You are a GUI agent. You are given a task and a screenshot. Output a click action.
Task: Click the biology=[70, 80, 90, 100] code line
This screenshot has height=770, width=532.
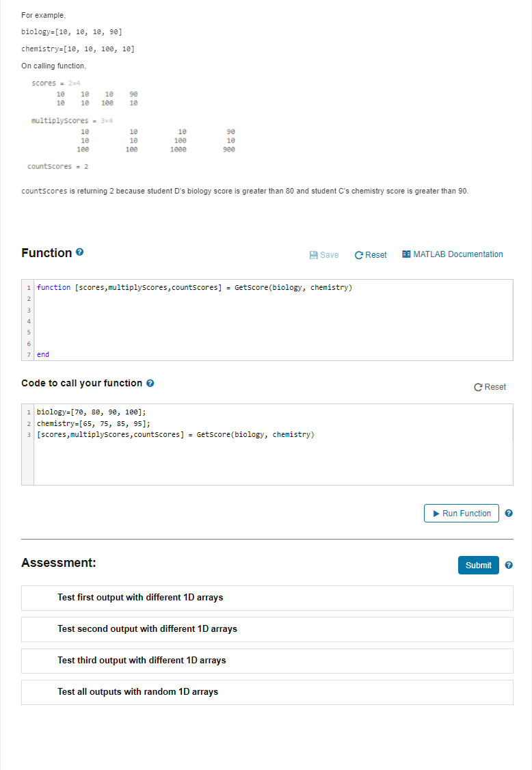(x=92, y=412)
